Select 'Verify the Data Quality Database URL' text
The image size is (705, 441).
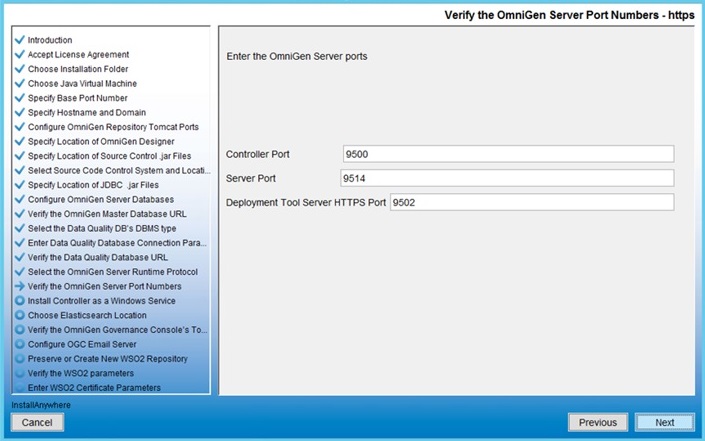98,257
